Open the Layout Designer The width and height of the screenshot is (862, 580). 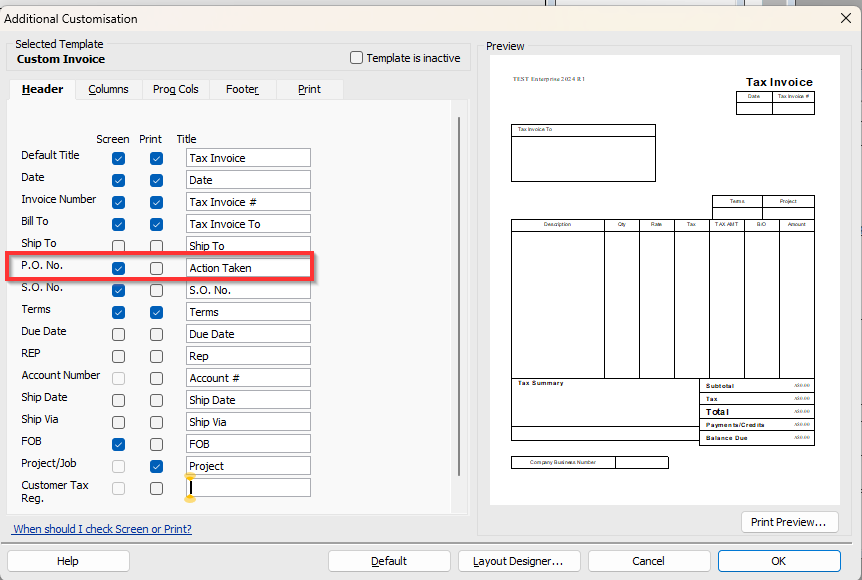(x=519, y=561)
